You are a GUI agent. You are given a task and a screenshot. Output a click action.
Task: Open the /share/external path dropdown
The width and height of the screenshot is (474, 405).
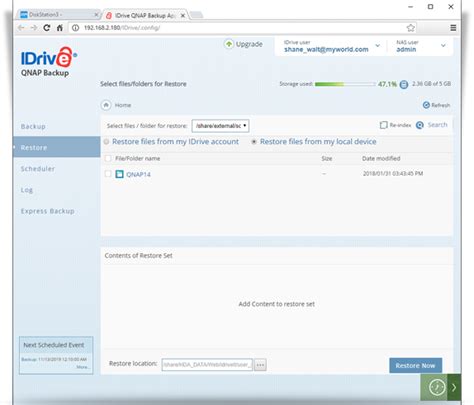[x=220, y=126]
